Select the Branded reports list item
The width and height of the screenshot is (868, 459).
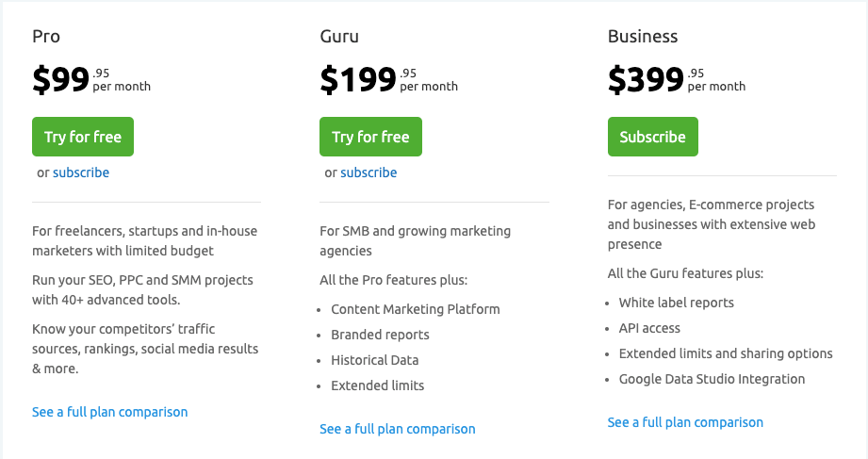click(380, 335)
